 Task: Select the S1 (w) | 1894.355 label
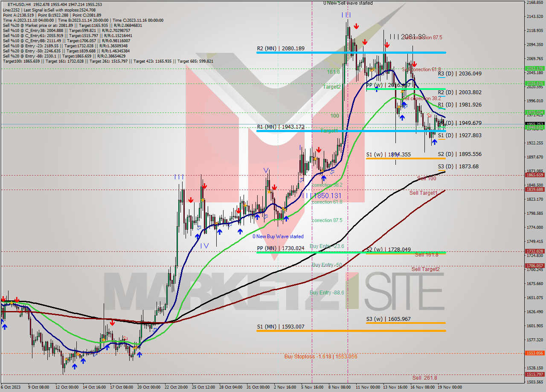[388, 155]
